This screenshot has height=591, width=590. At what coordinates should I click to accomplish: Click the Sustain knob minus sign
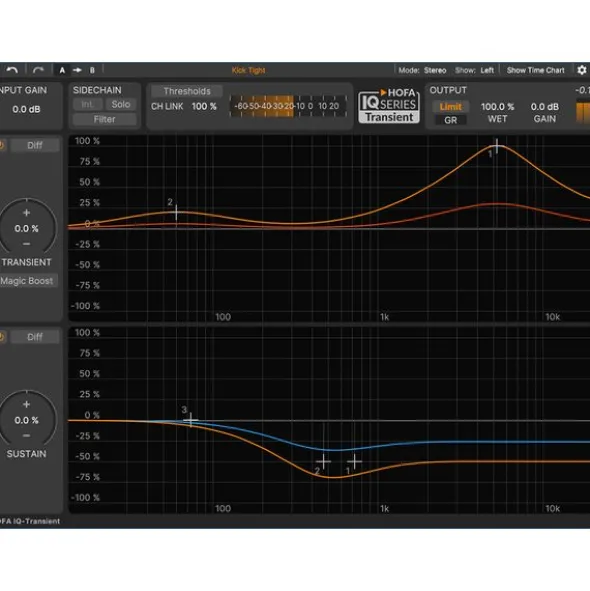(x=26, y=435)
